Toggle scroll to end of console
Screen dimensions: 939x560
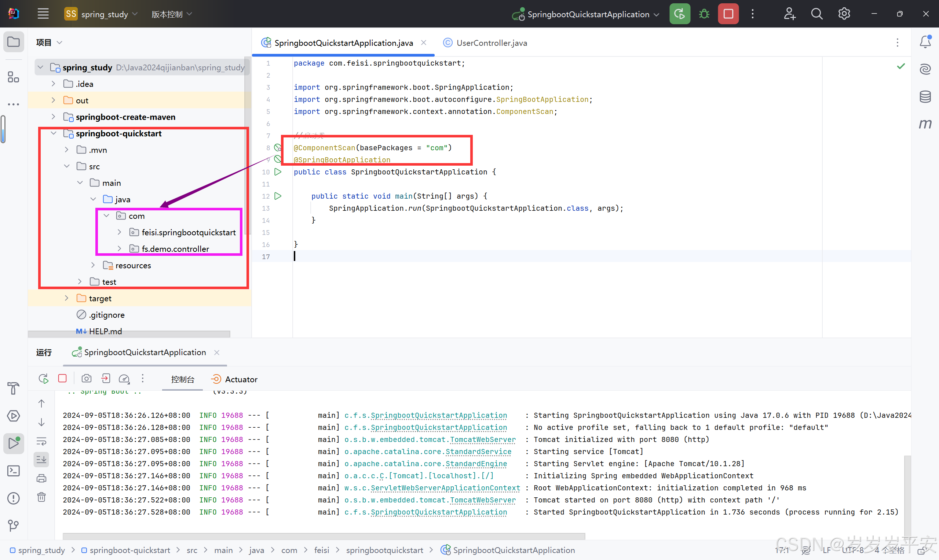pos(41,459)
